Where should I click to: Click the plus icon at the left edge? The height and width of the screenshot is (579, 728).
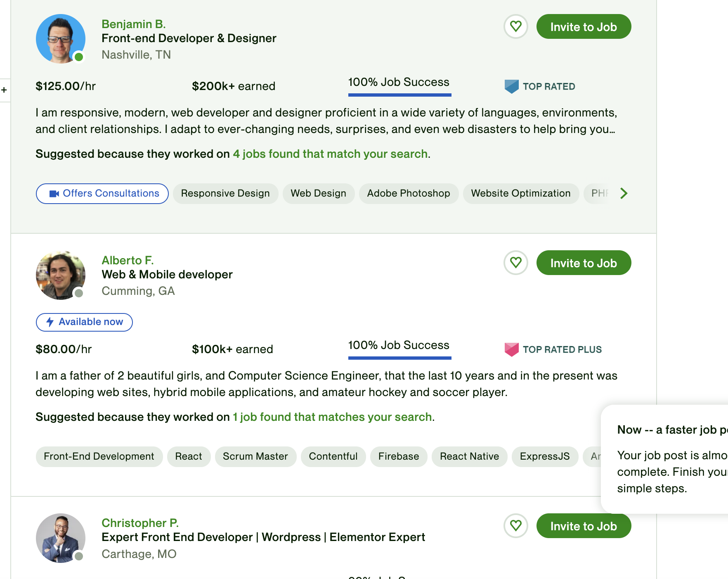(4, 90)
